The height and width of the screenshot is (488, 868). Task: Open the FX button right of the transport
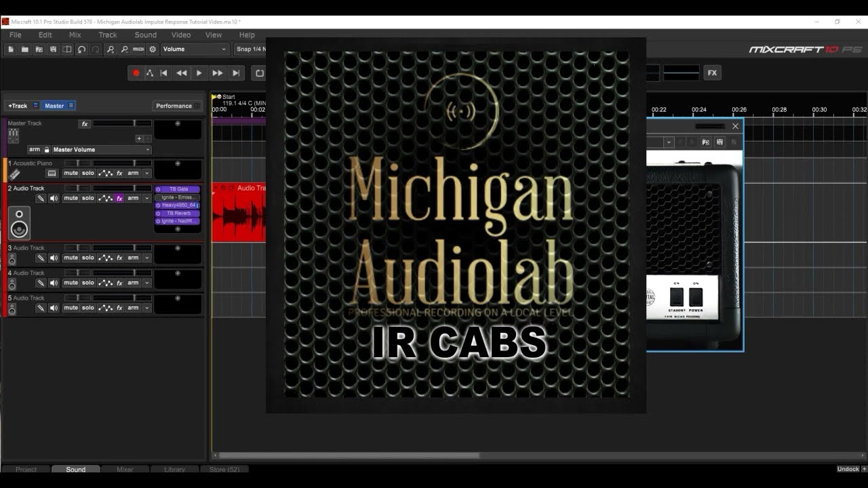pyautogui.click(x=712, y=73)
